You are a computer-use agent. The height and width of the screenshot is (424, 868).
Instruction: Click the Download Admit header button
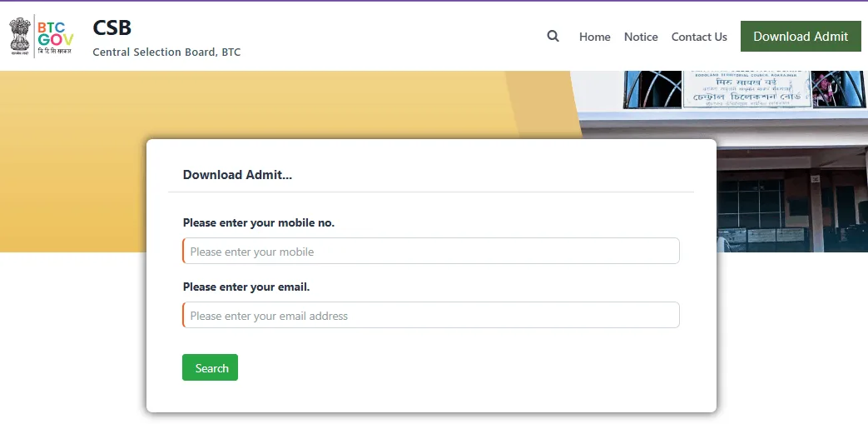tap(801, 37)
